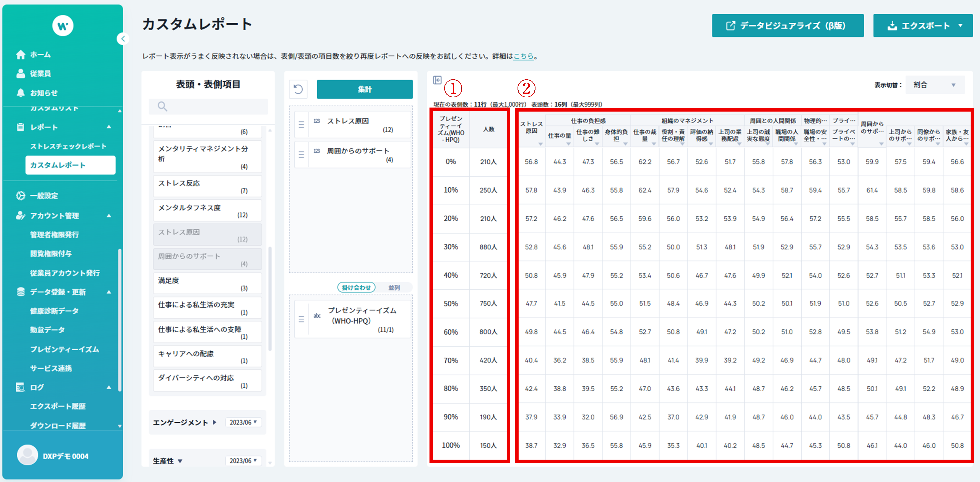980x482 pixels.
Task: Click the search magnifier icon in item panel
Action: pyautogui.click(x=162, y=106)
